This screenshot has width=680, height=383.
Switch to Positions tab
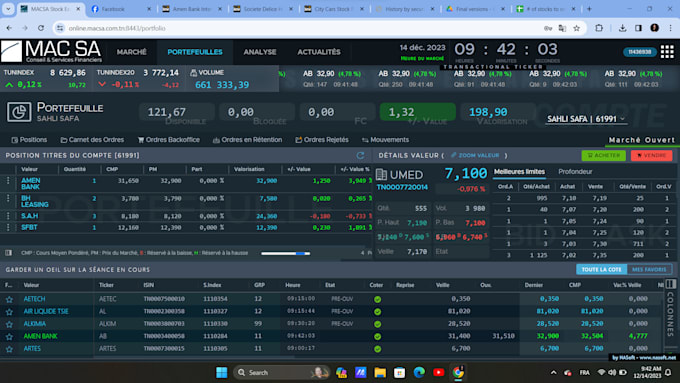pos(29,140)
